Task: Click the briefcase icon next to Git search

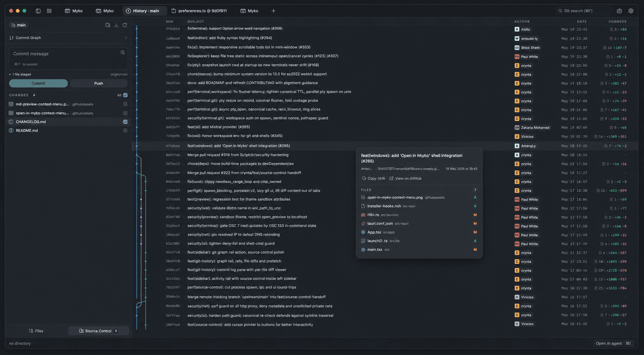Action: (619, 11)
